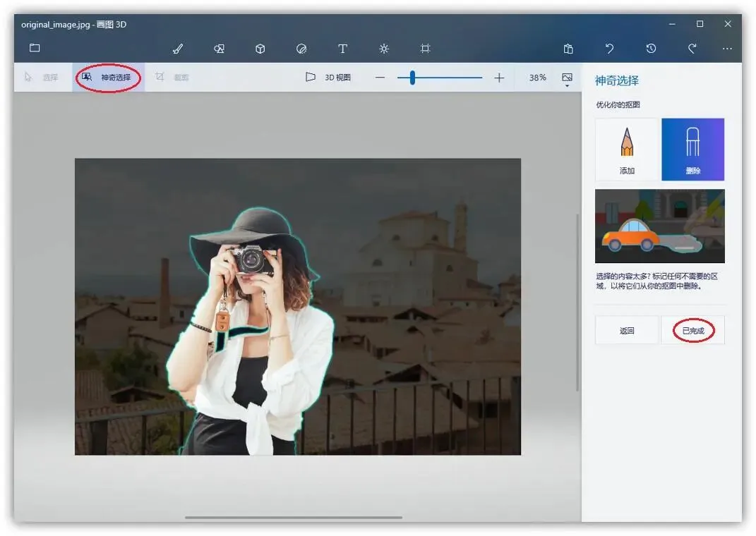Open the Menu via folder icon
Screen dimensions: 756x536
point(34,49)
